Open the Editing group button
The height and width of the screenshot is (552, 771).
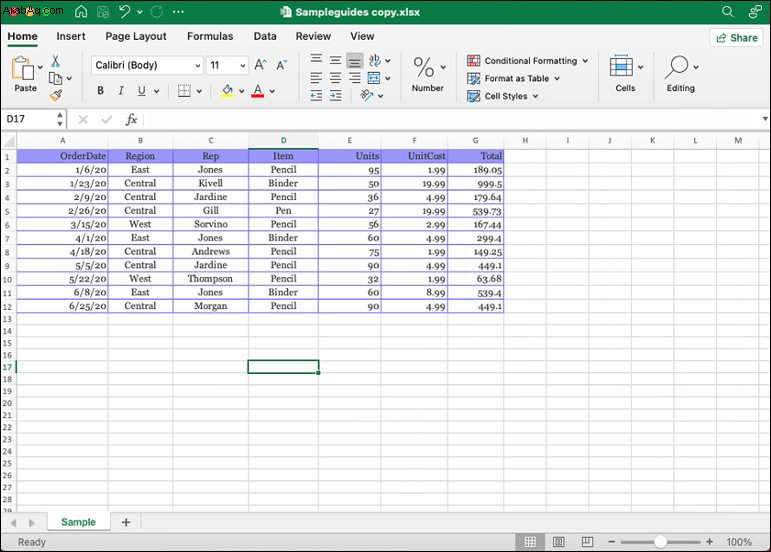[x=681, y=74]
